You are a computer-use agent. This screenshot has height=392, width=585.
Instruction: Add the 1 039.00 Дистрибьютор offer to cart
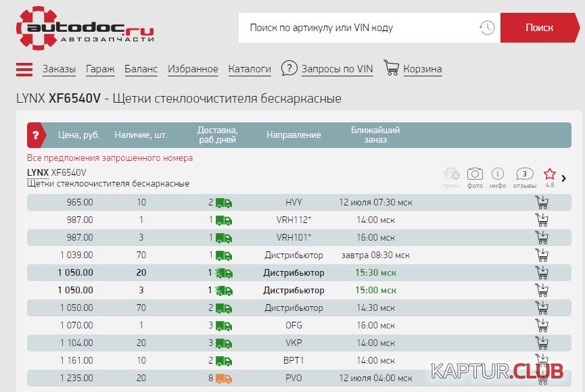tap(542, 255)
